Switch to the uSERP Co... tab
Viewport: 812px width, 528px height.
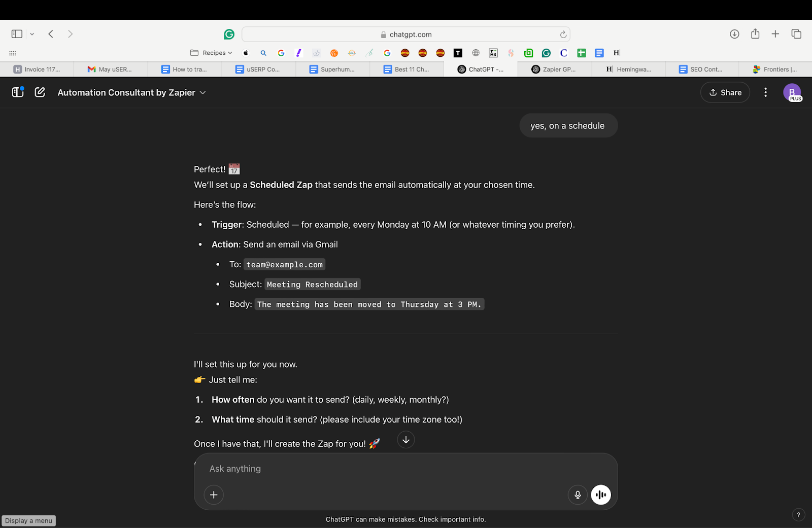click(259, 69)
